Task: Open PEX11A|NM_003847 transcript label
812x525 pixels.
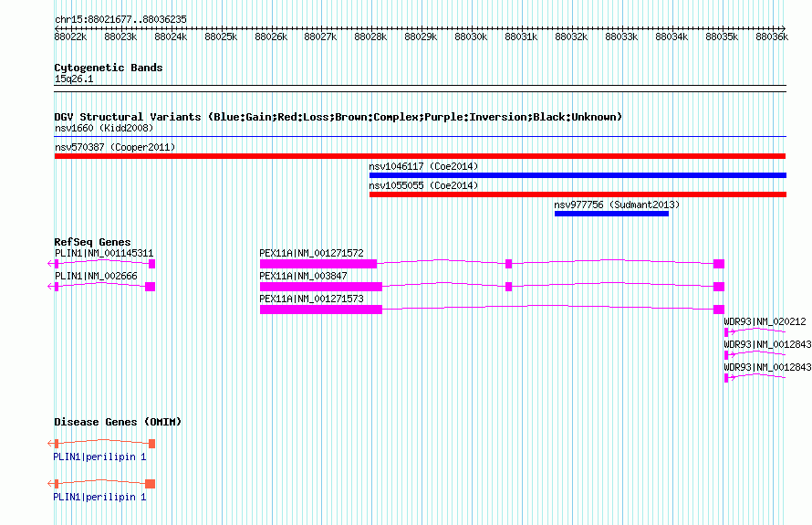Action: click(x=303, y=277)
